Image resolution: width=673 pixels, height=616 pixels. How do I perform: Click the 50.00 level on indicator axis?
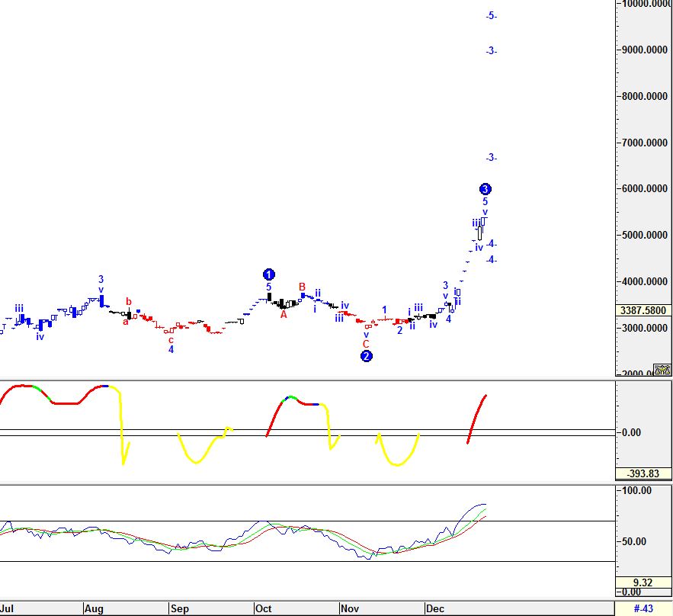pyautogui.click(x=639, y=542)
